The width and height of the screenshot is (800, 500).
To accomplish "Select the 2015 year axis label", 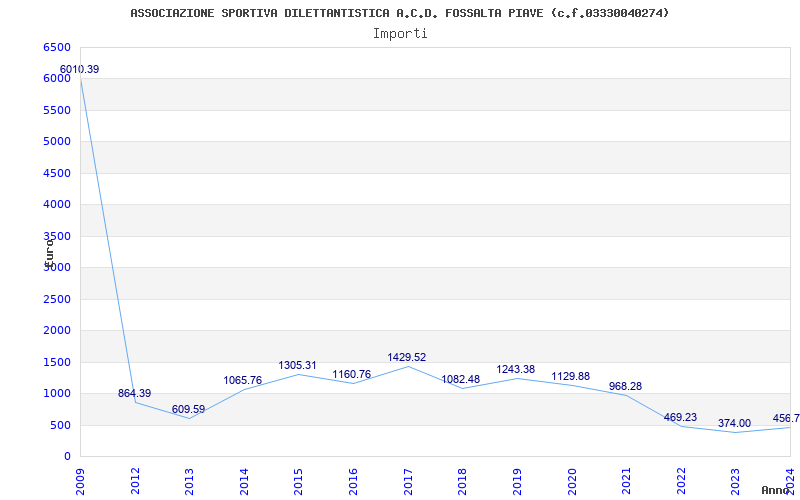I will [x=298, y=482].
